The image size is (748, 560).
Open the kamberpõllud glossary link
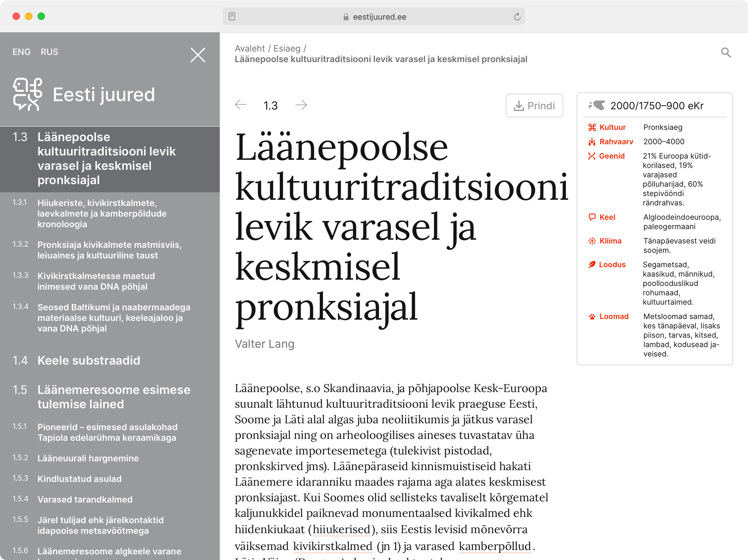495,546
